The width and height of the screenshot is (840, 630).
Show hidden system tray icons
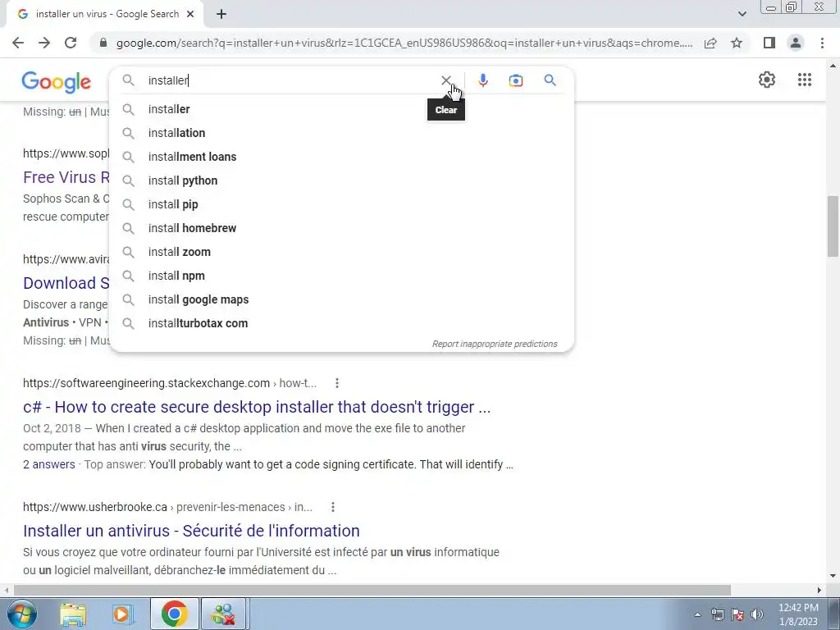(697, 614)
